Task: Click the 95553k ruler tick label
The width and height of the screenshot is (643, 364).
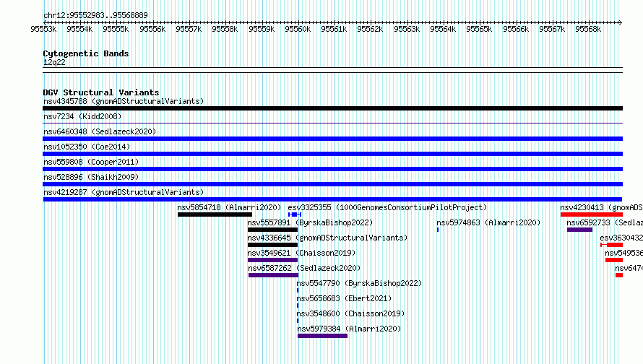Action: pyautogui.click(x=43, y=29)
